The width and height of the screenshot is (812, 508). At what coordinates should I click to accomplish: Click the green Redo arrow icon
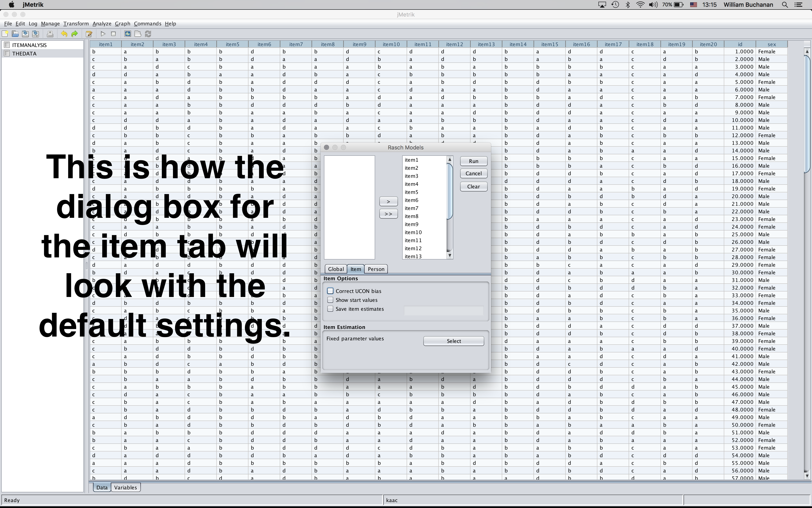click(x=74, y=34)
